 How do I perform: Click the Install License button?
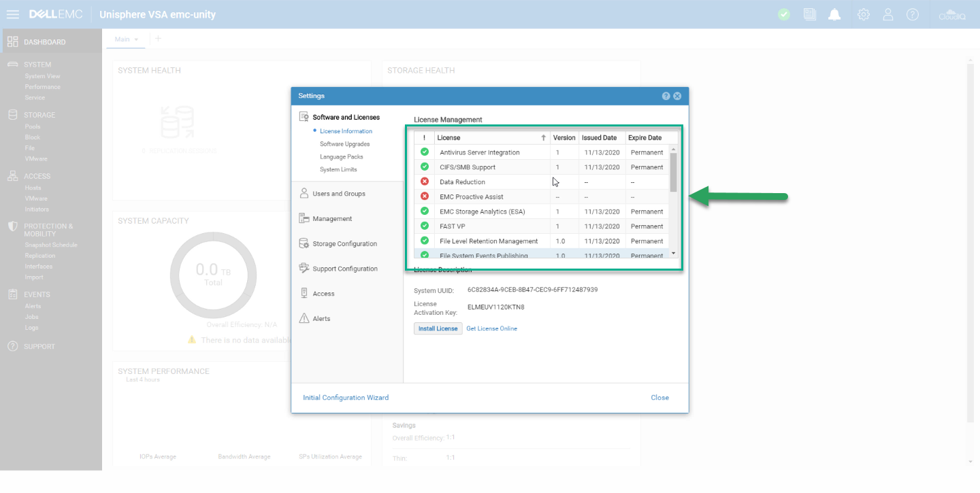[438, 328]
